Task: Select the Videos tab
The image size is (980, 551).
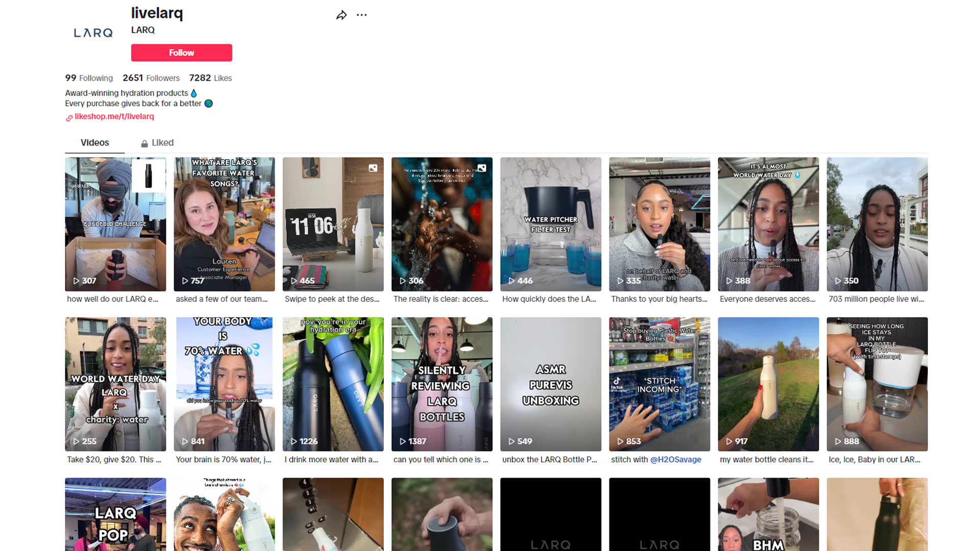Action: point(94,143)
